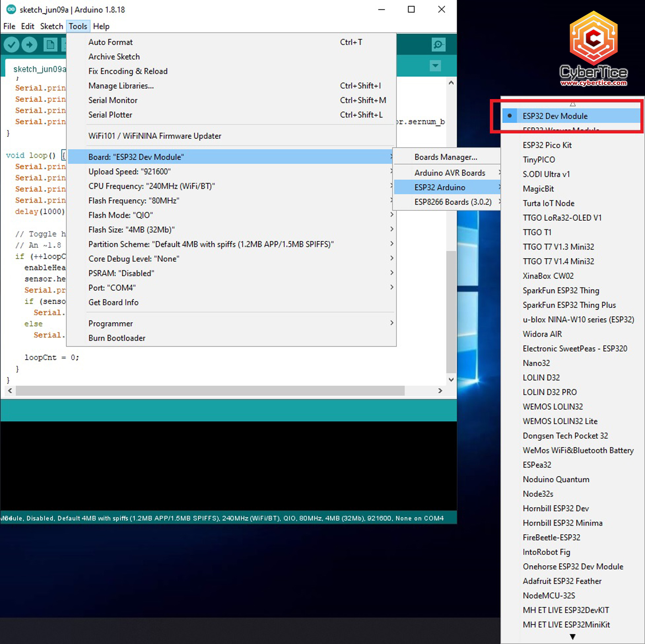Open the sketch tab dropdown arrow
The width and height of the screenshot is (645, 644).
click(x=435, y=66)
